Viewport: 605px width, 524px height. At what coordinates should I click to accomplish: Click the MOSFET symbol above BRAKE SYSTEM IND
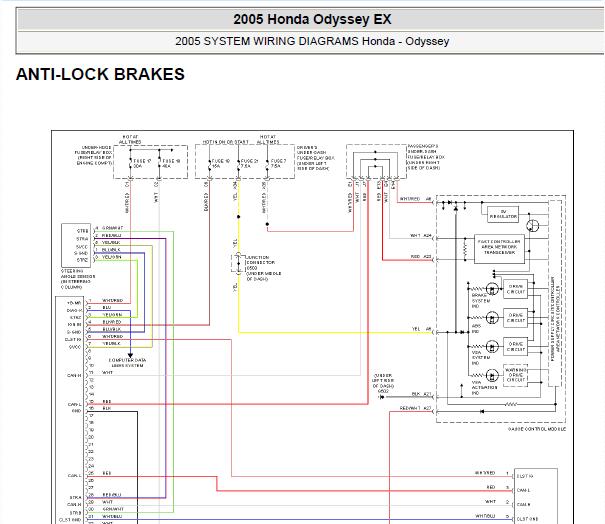[x=492, y=289]
